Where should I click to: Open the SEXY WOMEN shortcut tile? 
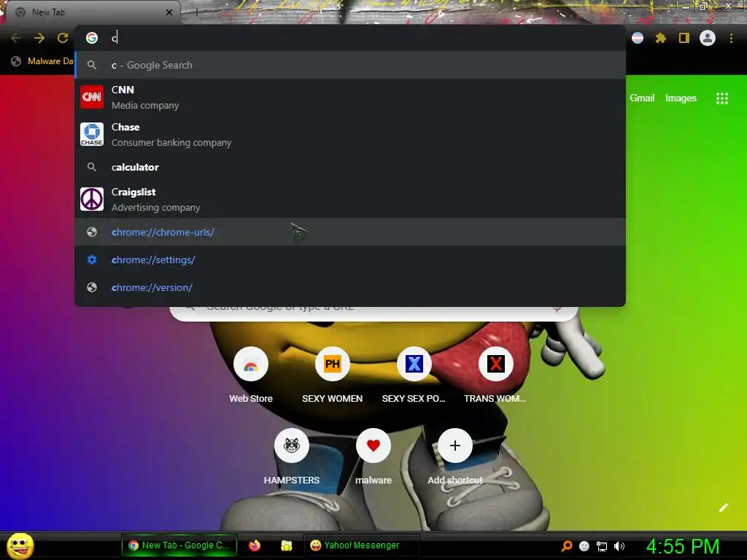click(x=332, y=376)
